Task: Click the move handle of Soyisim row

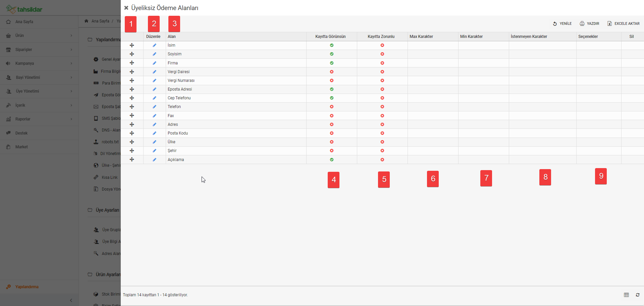Action: pos(132,54)
